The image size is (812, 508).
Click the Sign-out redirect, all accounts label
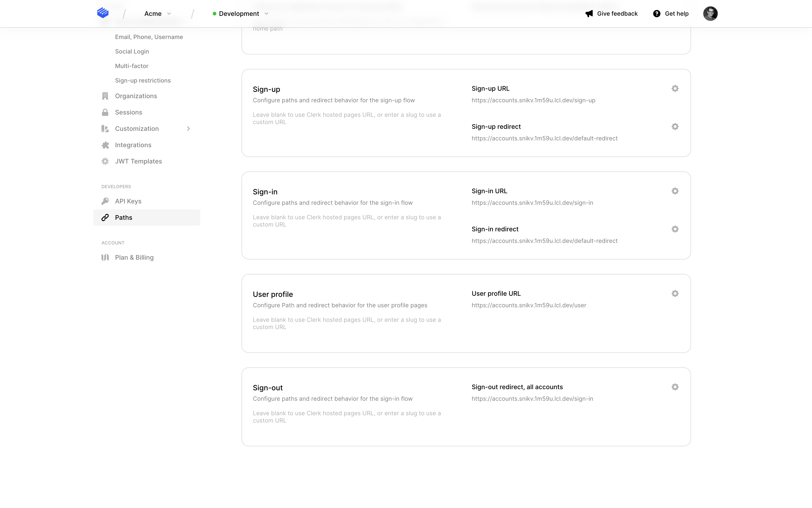tap(517, 387)
